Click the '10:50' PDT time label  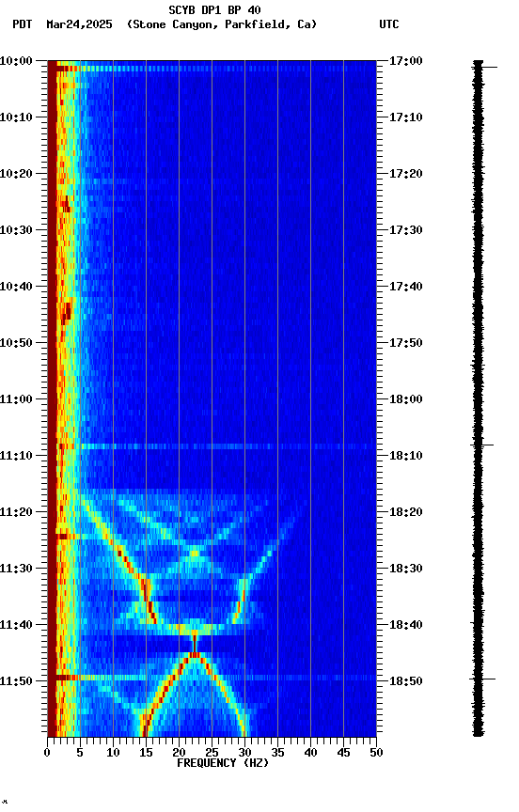16,343
